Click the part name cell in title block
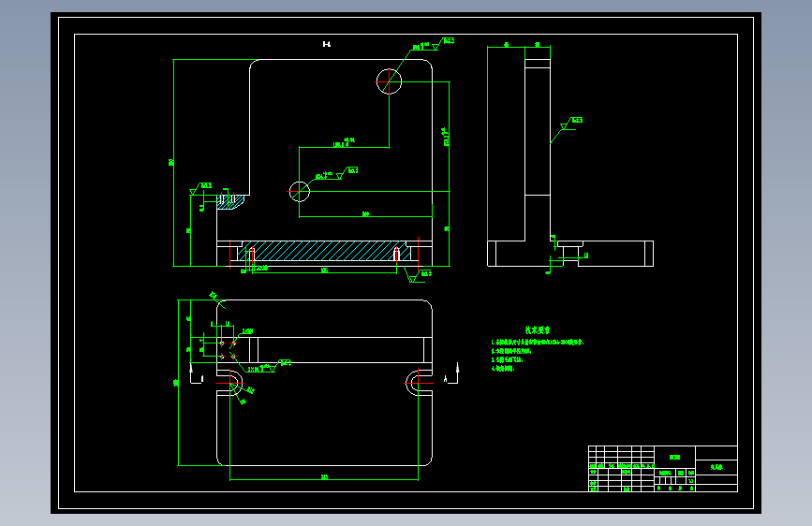This screenshot has height=526, width=812. [x=716, y=466]
